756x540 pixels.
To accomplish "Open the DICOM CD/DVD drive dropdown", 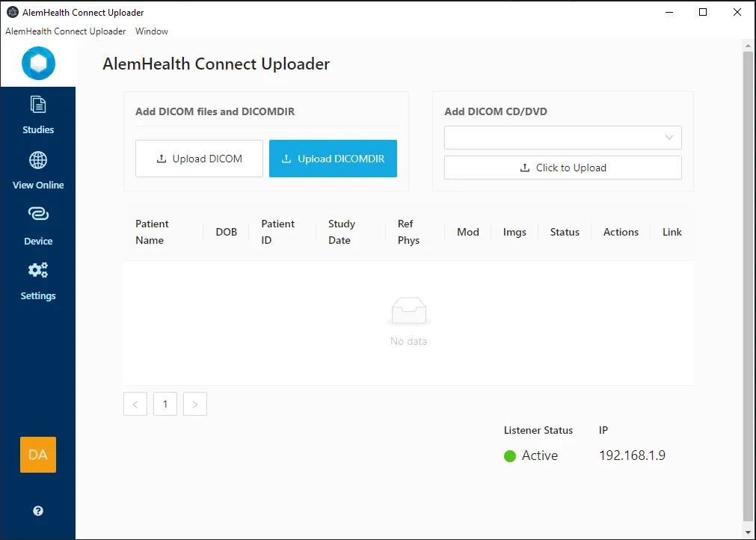I will point(562,138).
